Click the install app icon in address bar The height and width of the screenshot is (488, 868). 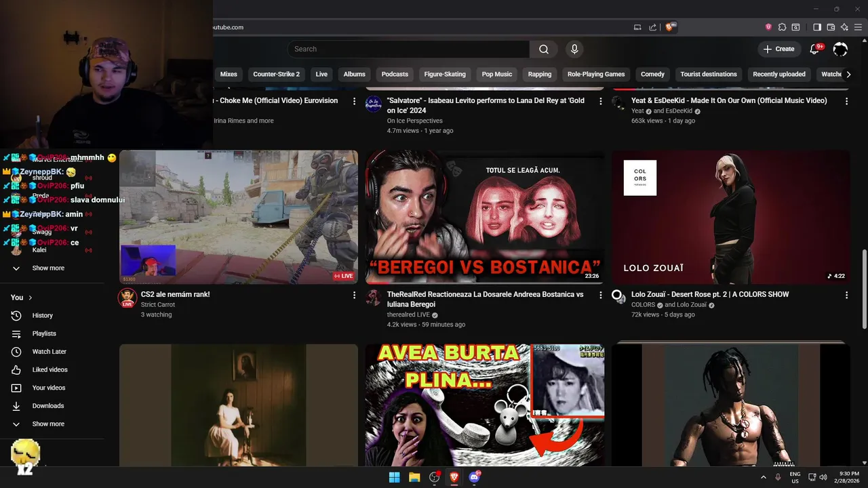pos(637,27)
